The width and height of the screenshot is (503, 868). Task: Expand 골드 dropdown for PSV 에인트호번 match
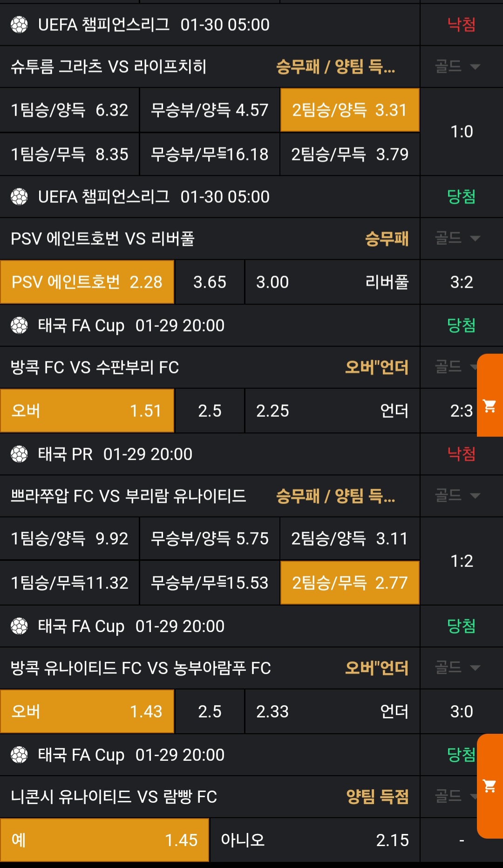click(x=457, y=239)
